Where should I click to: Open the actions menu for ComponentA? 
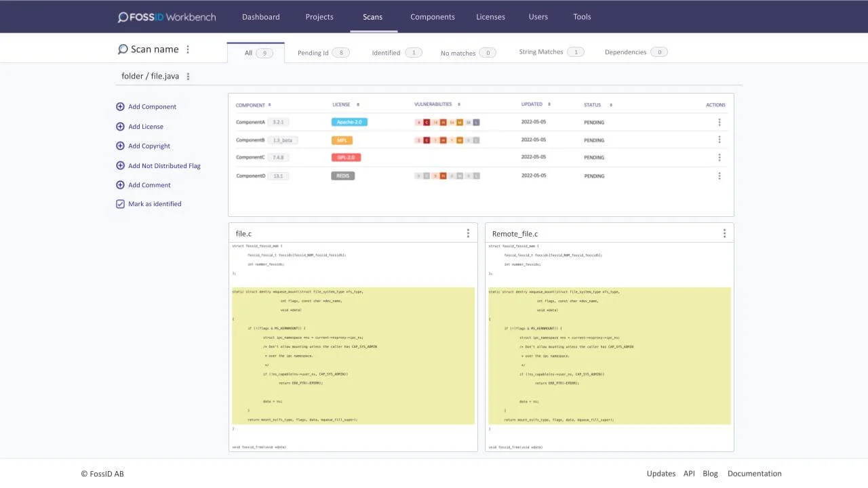tap(719, 122)
